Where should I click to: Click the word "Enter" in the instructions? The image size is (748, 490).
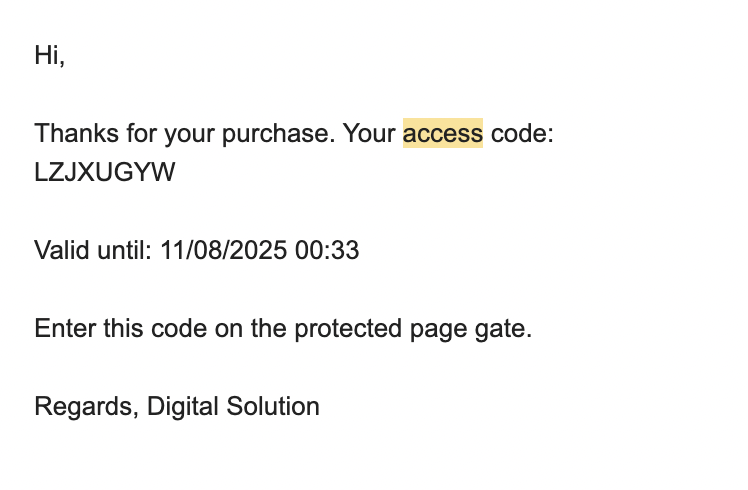pyautogui.click(x=65, y=328)
